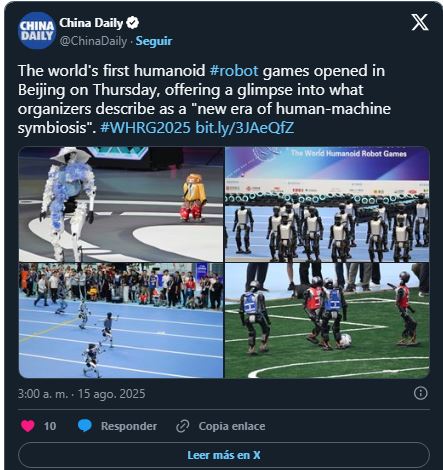Open the #robot hashtag
The image size is (443, 470).
[x=234, y=71]
